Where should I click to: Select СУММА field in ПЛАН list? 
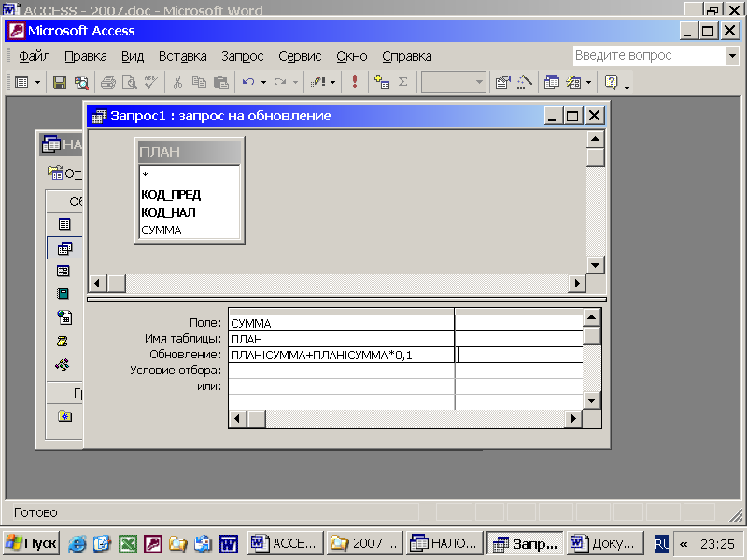coord(190,230)
